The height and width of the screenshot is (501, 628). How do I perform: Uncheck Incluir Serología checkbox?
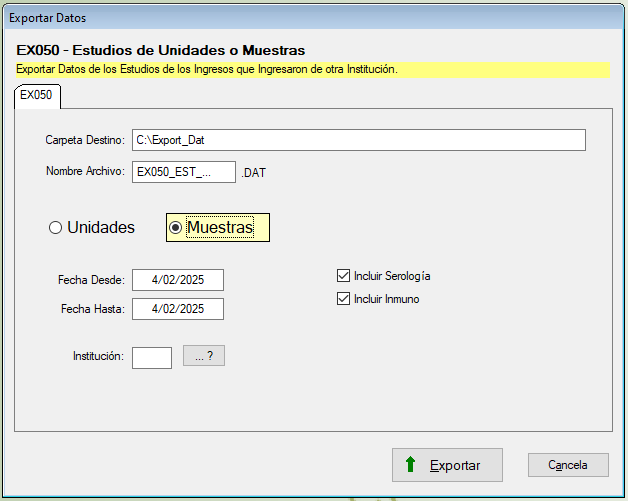(344, 276)
